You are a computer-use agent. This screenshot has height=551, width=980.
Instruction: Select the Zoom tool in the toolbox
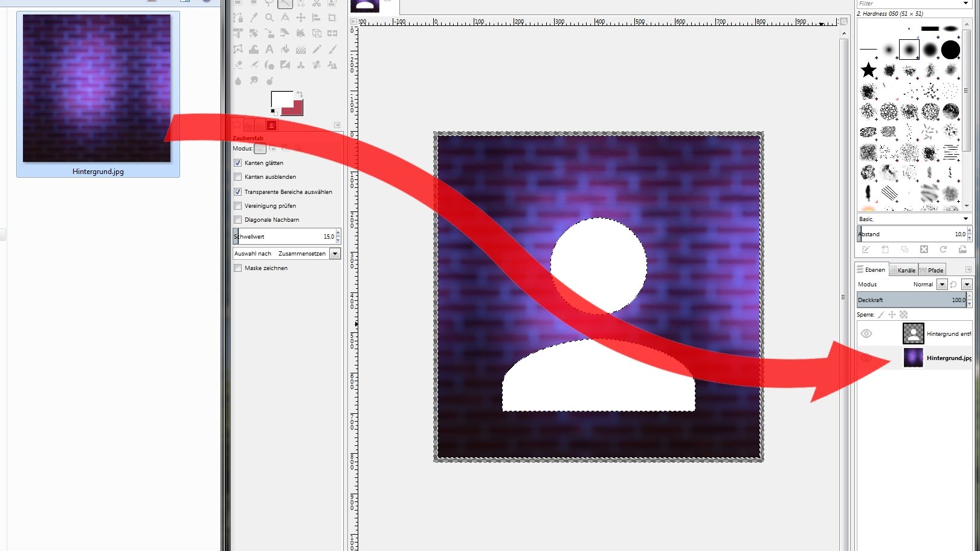270,18
